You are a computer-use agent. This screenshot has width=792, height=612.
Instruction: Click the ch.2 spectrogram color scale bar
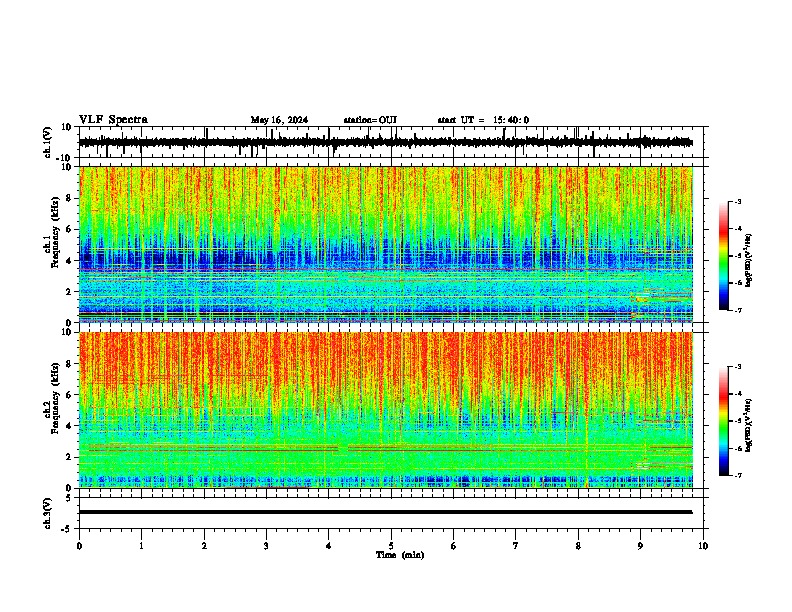click(723, 421)
